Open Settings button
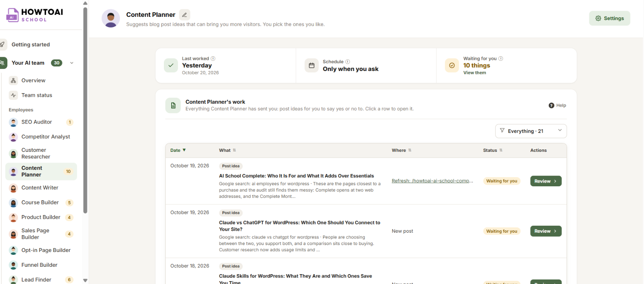Image resolution: width=644 pixels, height=284 pixels. (x=609, y=18)
